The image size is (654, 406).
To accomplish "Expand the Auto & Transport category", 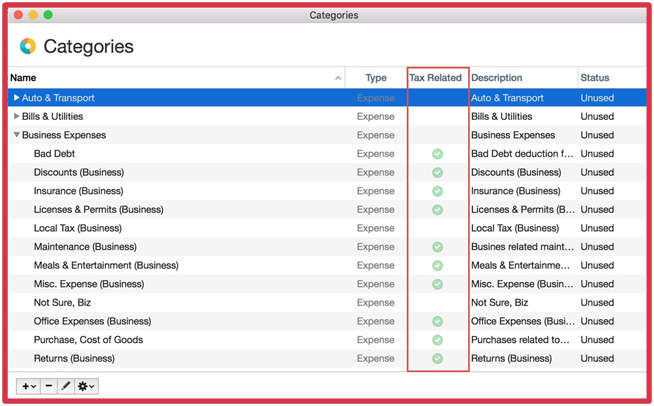I will click(x=16, y=98).
